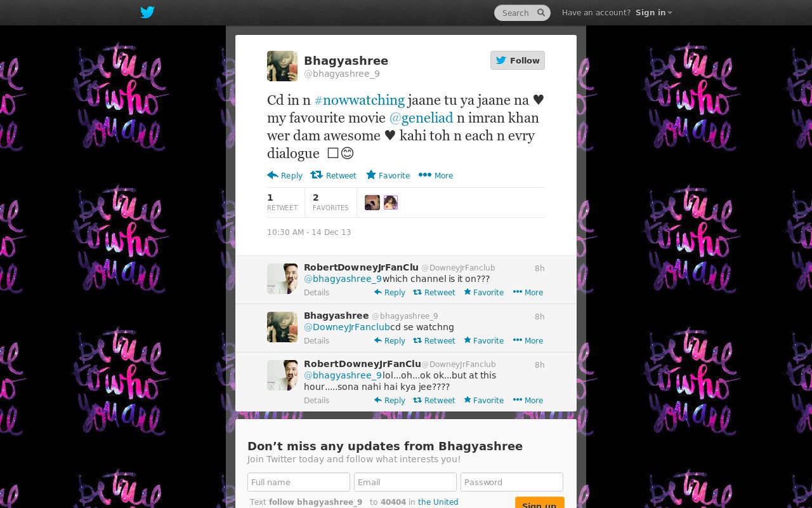Open the @geneliad mention link

coord(421,118)
